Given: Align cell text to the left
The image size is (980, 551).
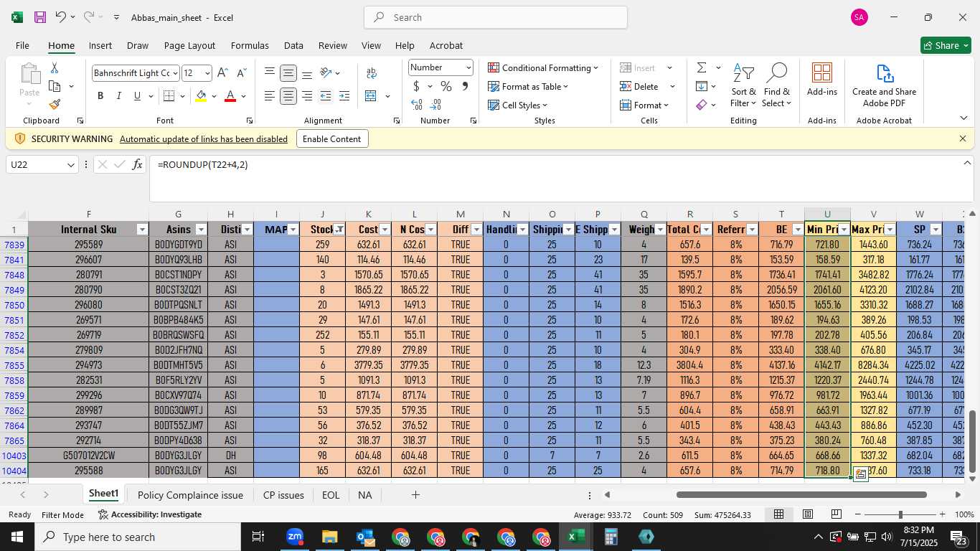Looking at the screenshot, I should click(269, 96).
